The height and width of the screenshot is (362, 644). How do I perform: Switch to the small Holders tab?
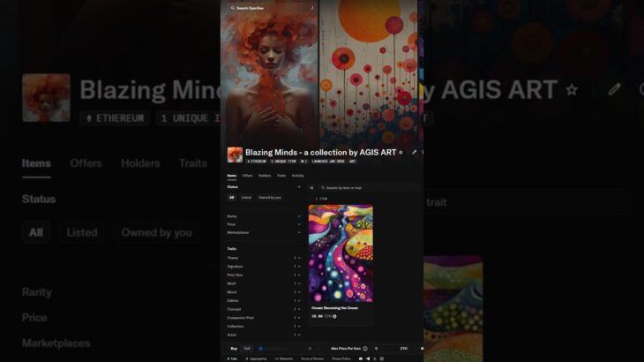click(265, 176)
